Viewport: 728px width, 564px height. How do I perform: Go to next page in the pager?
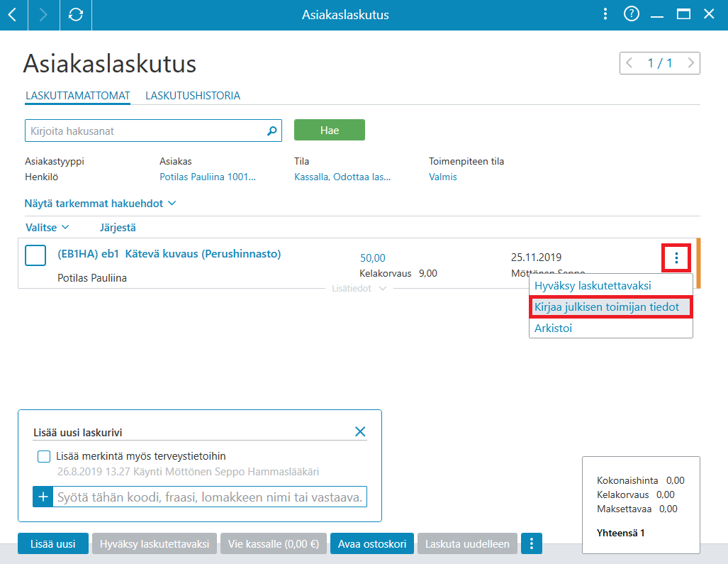[691, 62]
